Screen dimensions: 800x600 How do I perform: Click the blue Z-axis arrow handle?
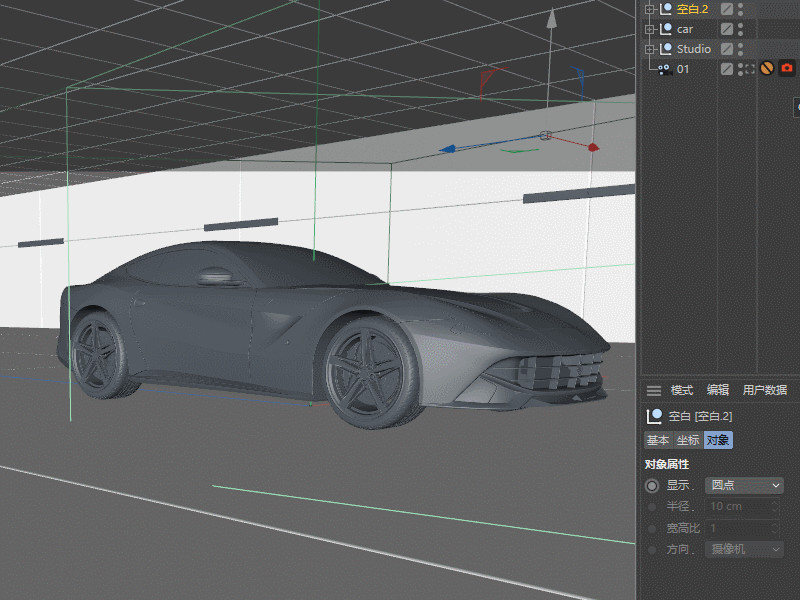pyautogui.click(x=447, y=149)
